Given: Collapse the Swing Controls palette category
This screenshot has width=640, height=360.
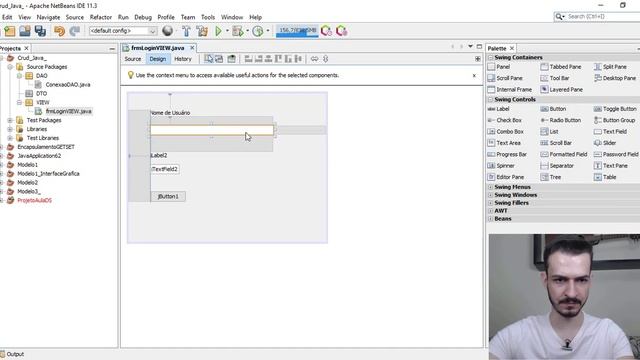Looking at the screenshot, I should pos(491,100).
